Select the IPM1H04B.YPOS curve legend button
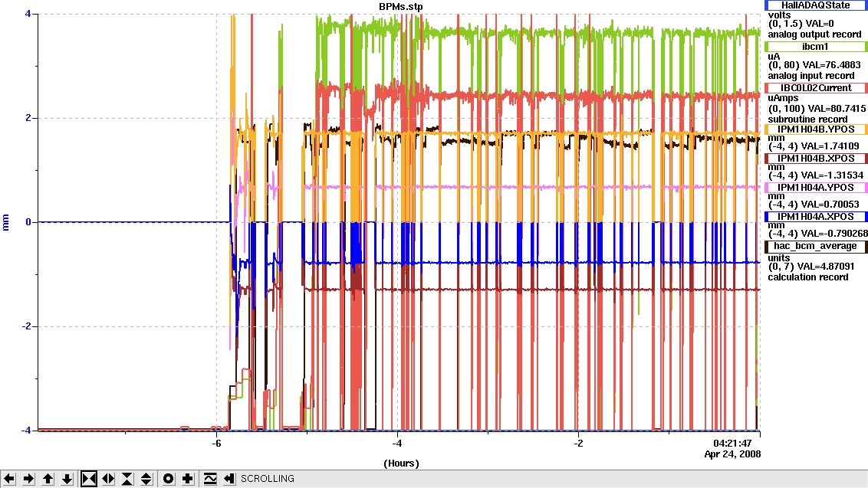 pyautogui.click(x=816, y=129)
